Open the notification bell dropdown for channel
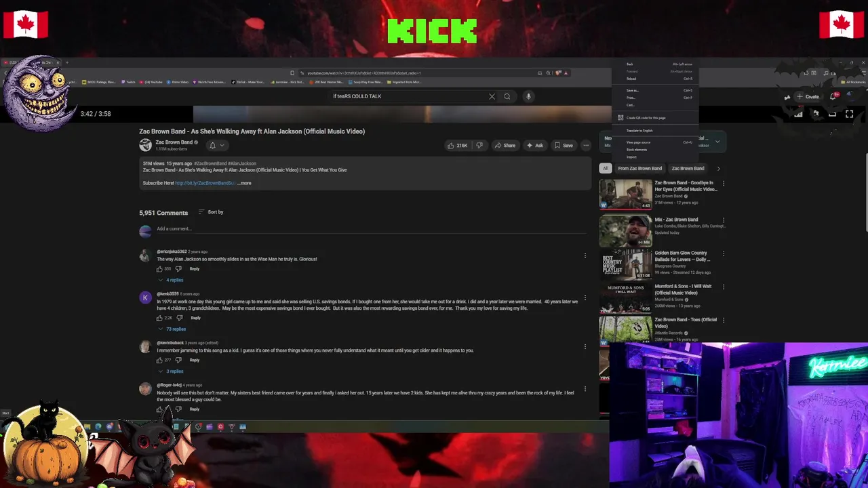868x488 pixels. [216, 145]
